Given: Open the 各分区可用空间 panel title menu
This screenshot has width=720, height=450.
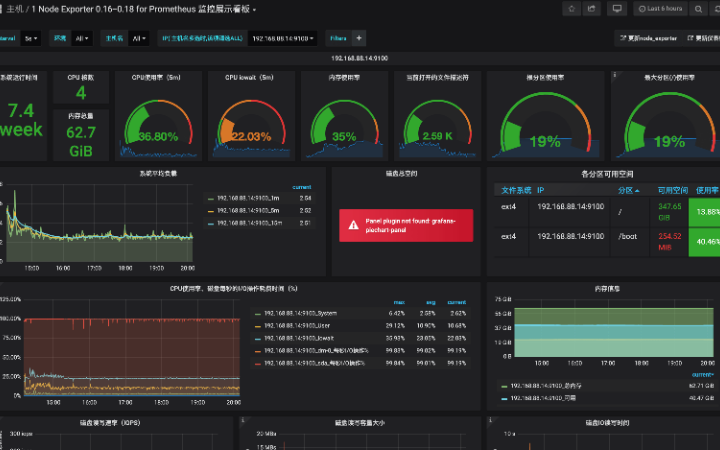Looking at the screenshot, I should point(607,174).
